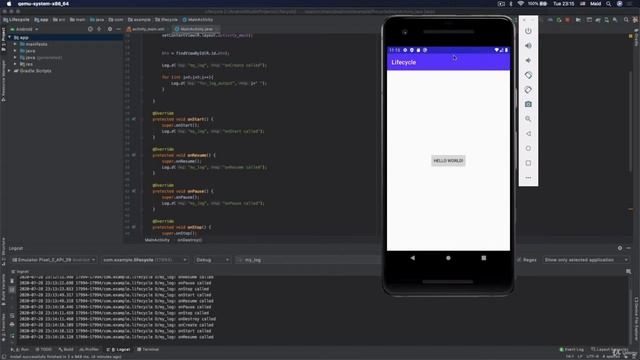Open the Logcat tool window tab
Screen dimensions: 640x360
click(x=118, y=349)
